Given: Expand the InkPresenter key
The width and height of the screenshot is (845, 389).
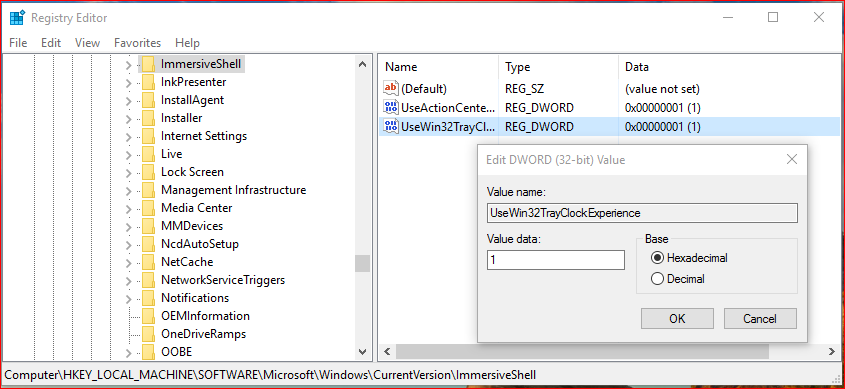Looking at the screenshot, I should (x=128, y=82).
